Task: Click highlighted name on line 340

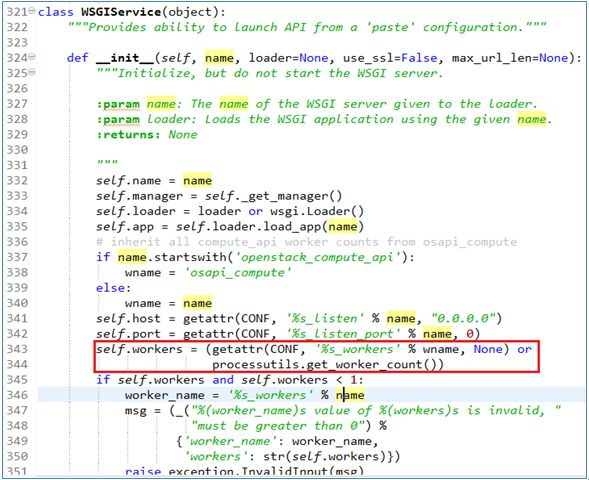Action: click(197, 303)
